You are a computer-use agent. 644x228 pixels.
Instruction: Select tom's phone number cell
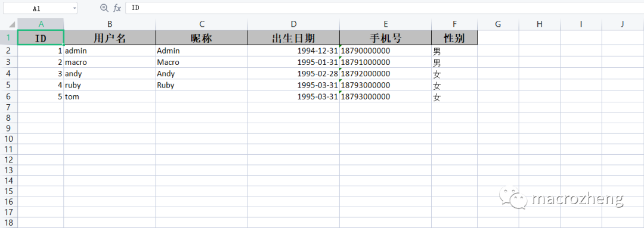386,97
